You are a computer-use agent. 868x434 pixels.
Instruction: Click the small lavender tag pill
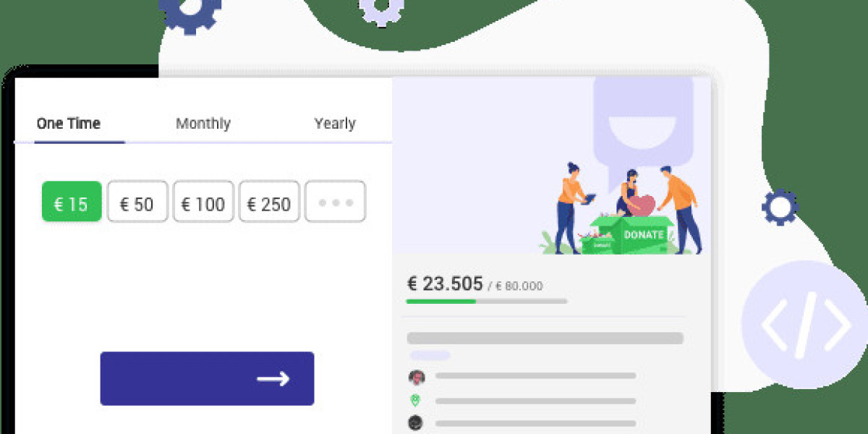point(430,355)
